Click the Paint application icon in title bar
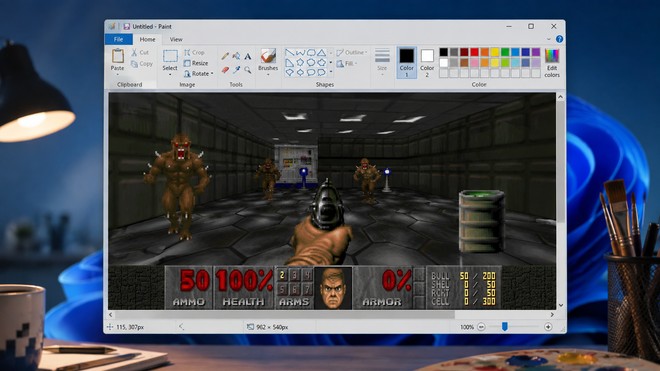Viewport: 660px width, 371px height. coord(112,27)
